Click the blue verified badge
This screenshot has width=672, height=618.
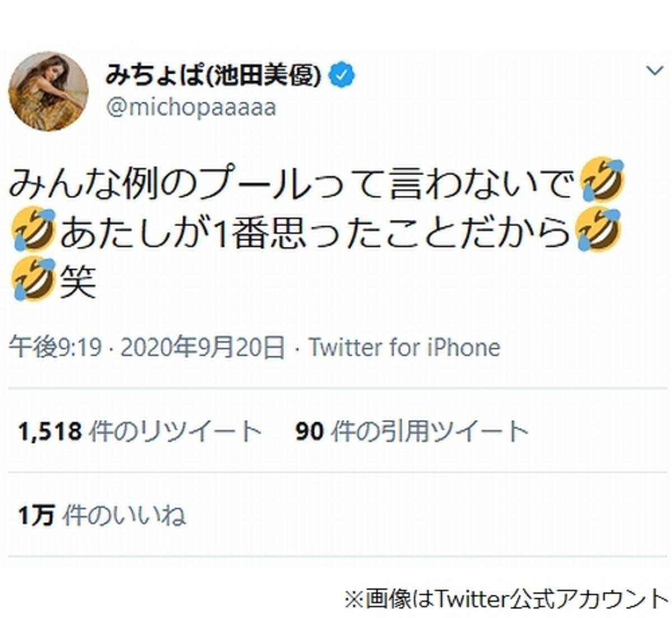[342, 76]
